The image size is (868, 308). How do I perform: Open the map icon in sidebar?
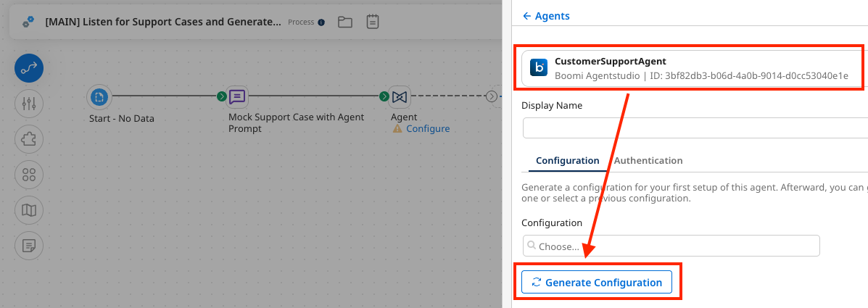[29, 210]
